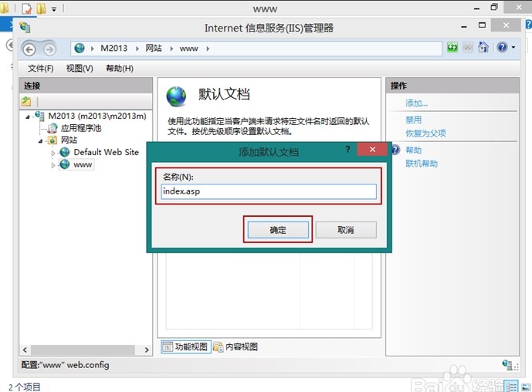
Task: Click the 禁用 action link
Action: click(413, 120)
